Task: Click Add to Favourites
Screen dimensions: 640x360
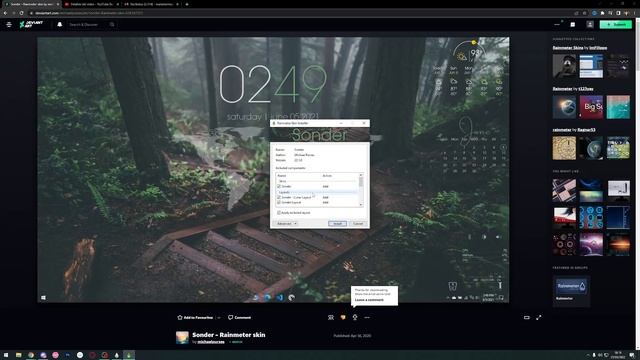Action: (195, 318)
